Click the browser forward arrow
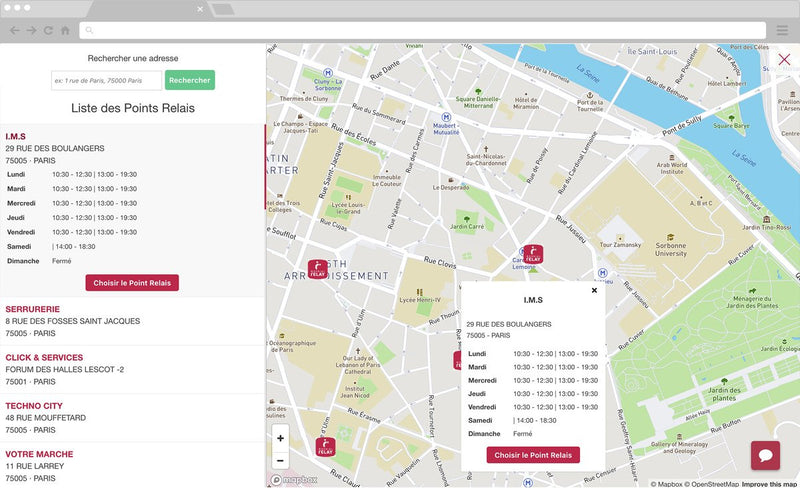The image size is (800, 488). [x=31, y=30]
